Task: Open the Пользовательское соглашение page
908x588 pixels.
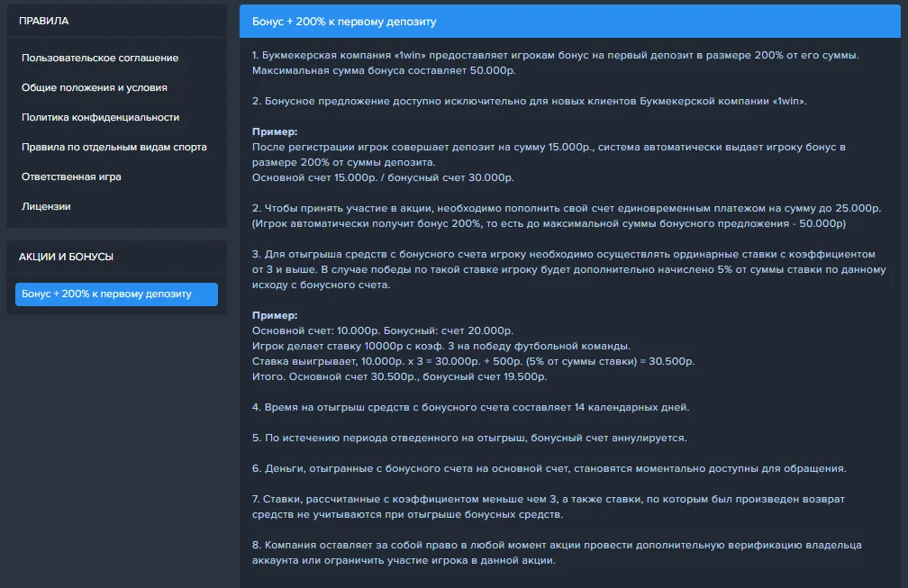Action: point(100,59)
